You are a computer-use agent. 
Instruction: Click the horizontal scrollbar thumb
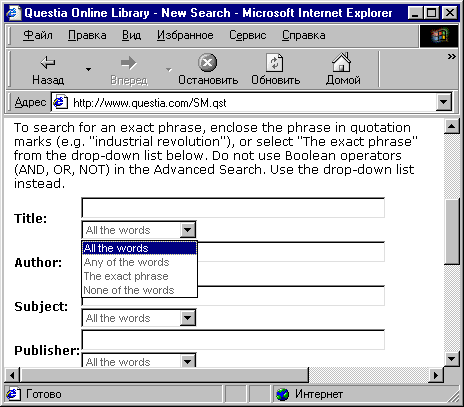point(164,375)
